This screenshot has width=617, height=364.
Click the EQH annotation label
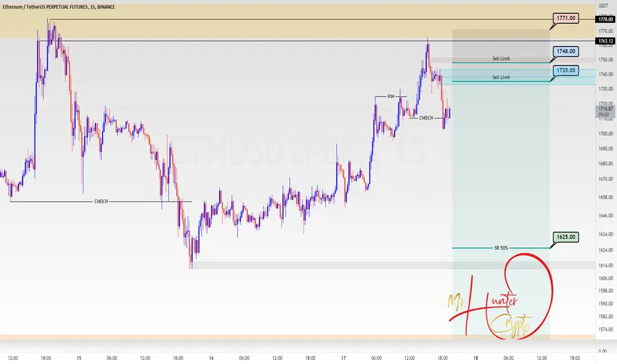click(391, 97)
